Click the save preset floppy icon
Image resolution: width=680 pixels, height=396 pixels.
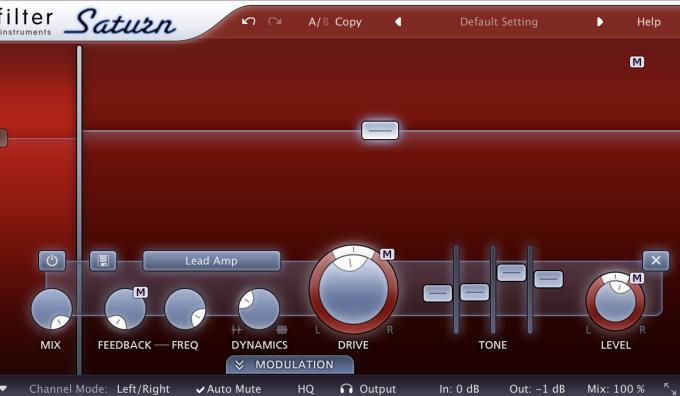(x=103, y=261)
